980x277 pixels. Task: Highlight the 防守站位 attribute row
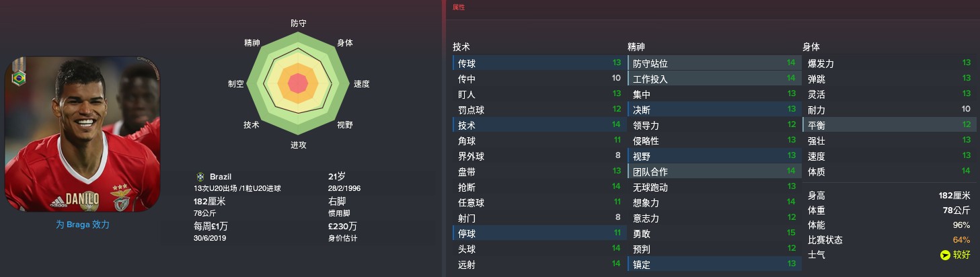click(x=712, y=63)
